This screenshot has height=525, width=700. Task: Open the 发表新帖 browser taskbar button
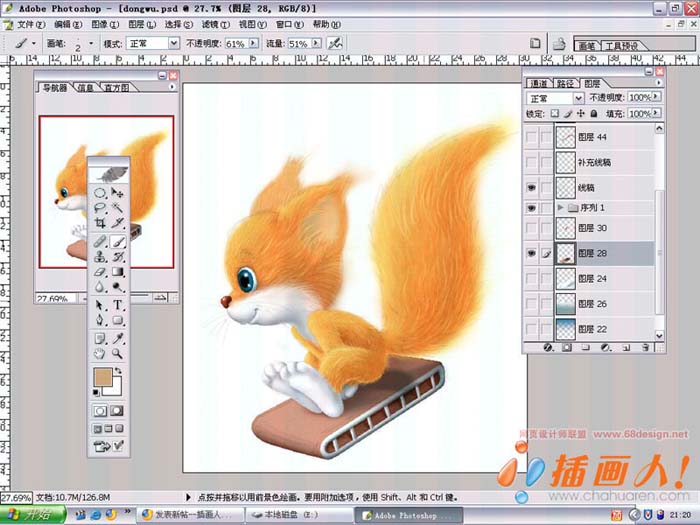coord(190,515)
